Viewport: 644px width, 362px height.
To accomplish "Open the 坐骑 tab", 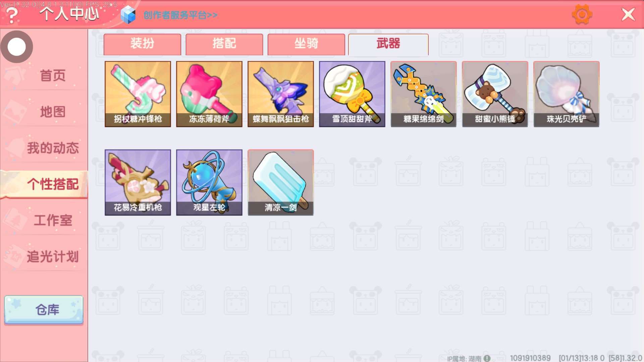I will [306, 44].
